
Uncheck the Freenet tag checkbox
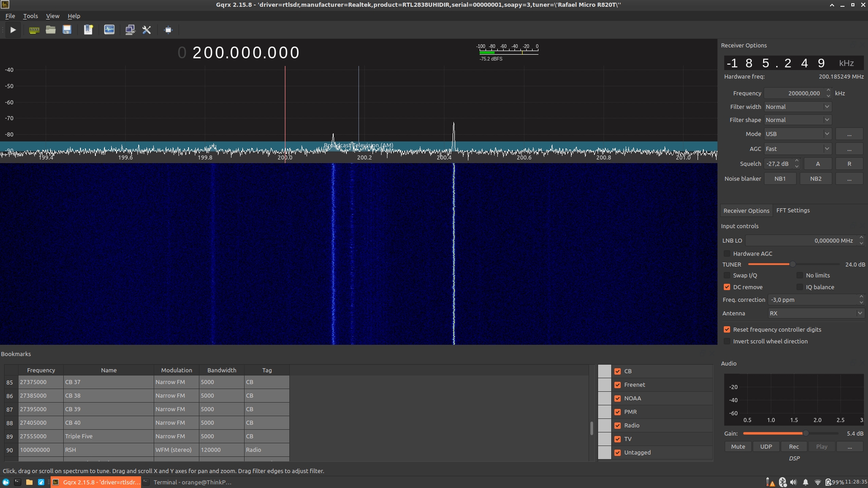pyautogui.click(x=618, y=385)
